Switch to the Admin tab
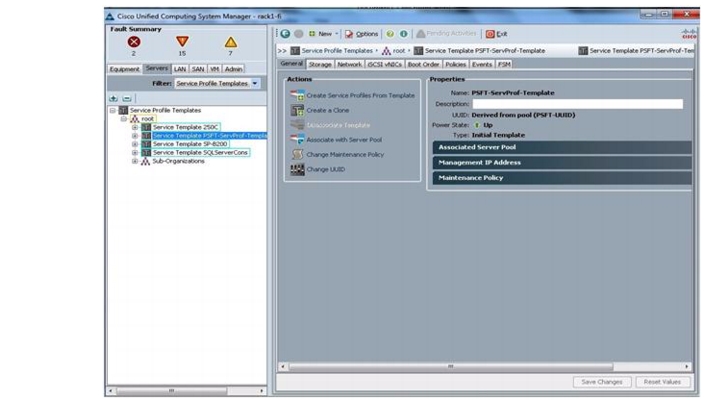This screenshot has height=404, width=704. [233, 69]
